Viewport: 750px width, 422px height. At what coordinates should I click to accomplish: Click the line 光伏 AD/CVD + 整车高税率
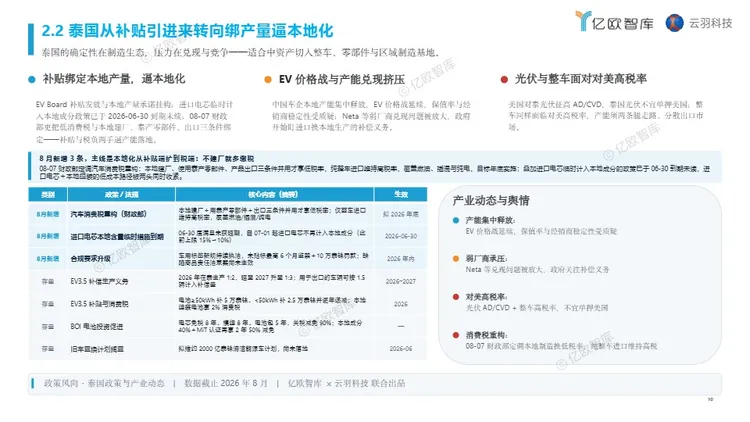click(537, 308)
